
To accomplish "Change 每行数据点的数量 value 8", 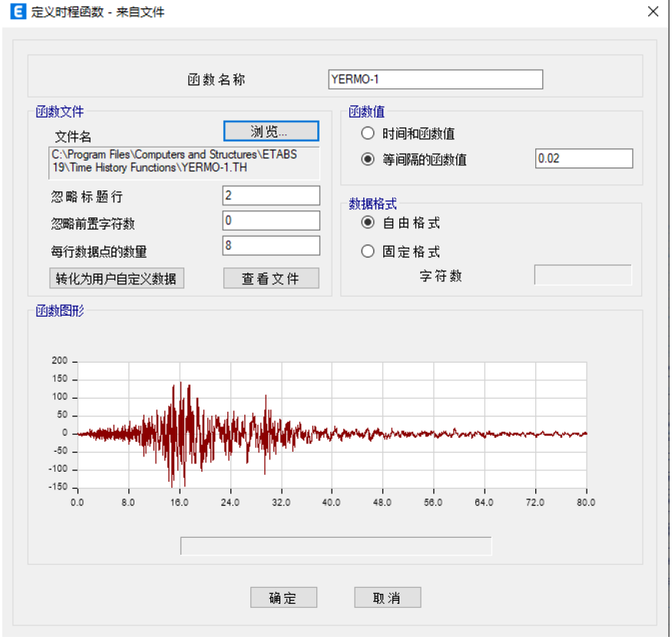I will point(270,245).
